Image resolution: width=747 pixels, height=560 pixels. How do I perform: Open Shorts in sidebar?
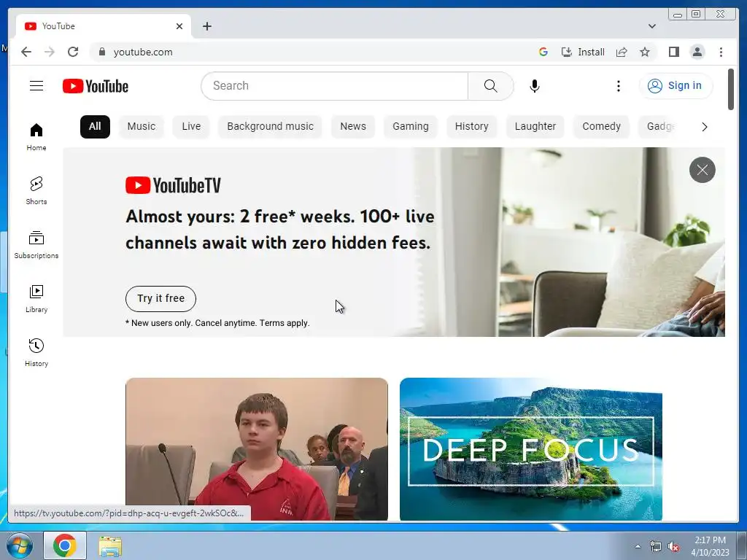click(36, 190)
